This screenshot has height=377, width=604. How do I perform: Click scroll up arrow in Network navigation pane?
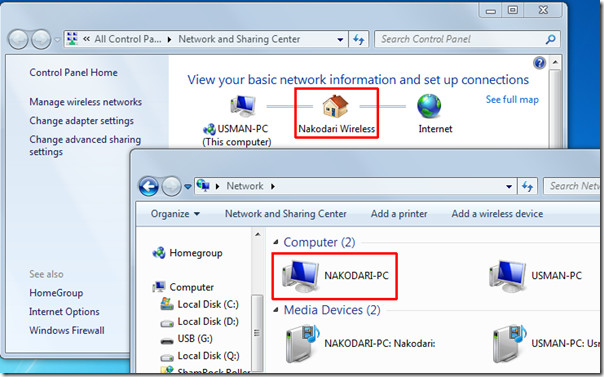pos(257,234)
